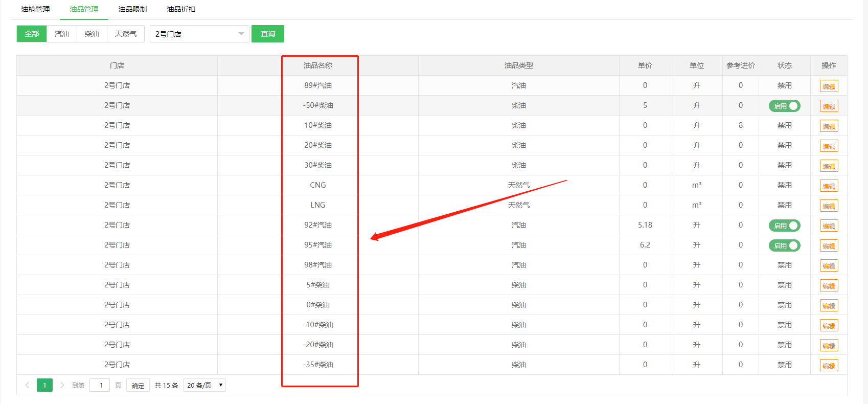Go to previous page arrow
This screenshot has width=868, height=404.
click(27, 385)
